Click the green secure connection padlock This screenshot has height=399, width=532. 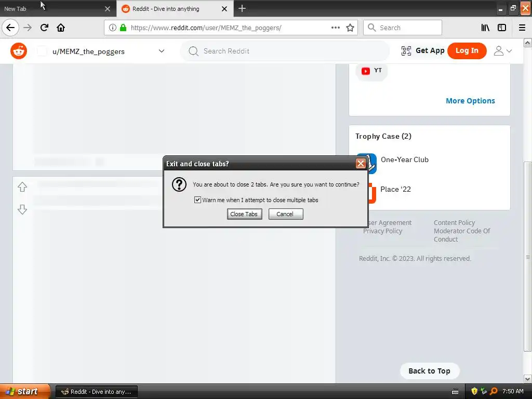(x=123, y=28)
